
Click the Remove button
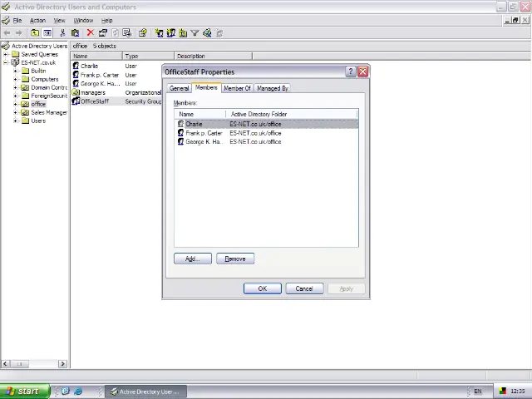click(x=235, y=259)
